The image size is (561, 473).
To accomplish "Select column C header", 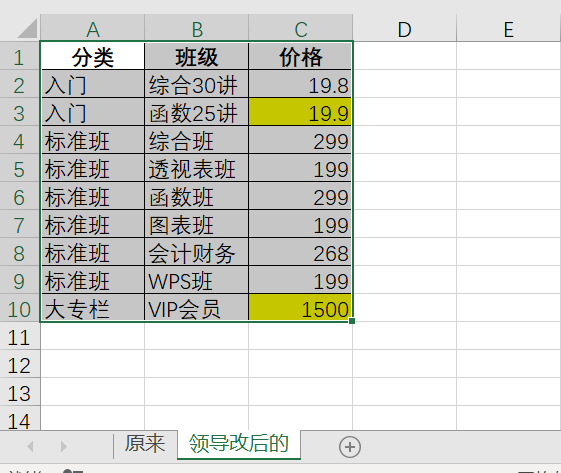I will 301,28.
